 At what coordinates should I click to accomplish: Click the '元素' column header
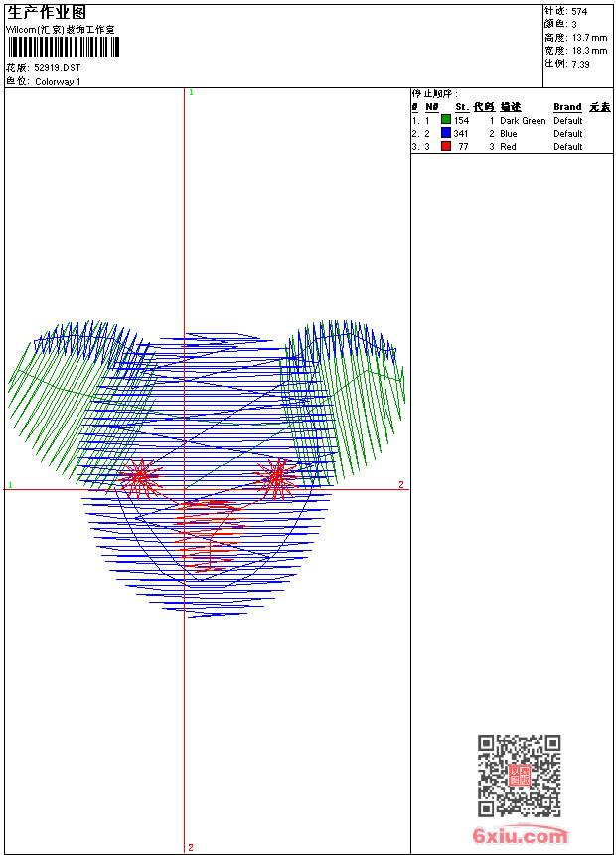click(600, 107)
